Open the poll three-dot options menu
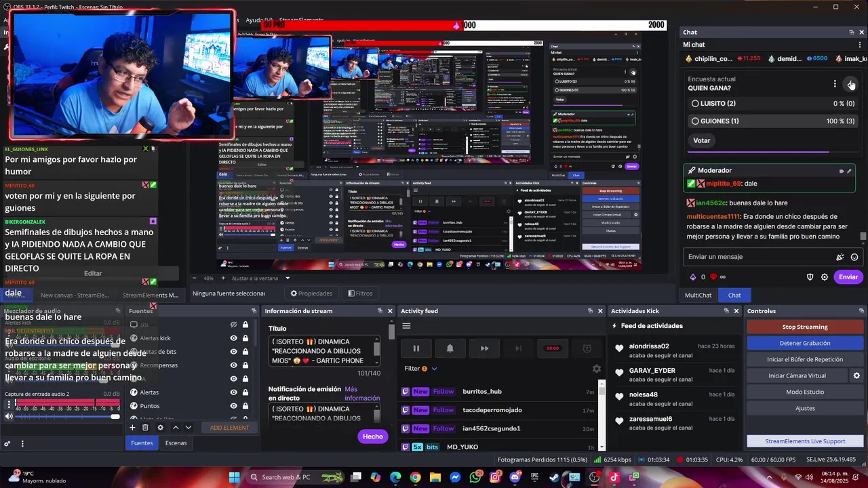 tap(835, 84)
